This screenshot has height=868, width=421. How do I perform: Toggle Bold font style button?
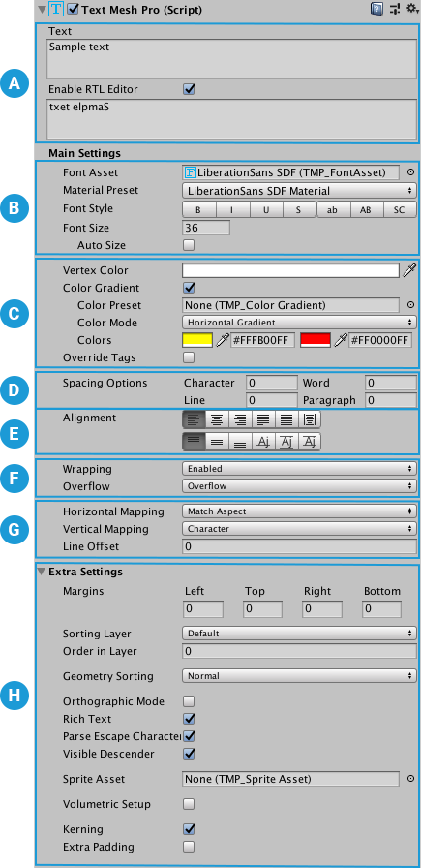[199, 210]
